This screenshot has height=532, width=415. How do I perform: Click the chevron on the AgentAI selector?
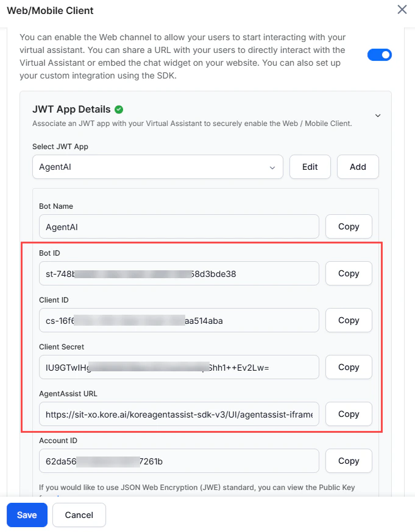[x=274, y=166]
